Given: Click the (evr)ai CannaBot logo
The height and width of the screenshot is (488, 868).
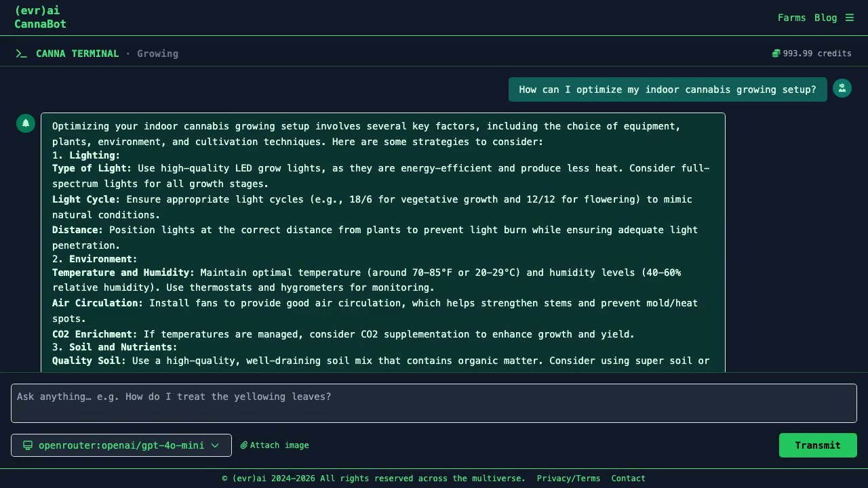Looking at the screenshot, I should pyautogui.click(x=41, y=17).
